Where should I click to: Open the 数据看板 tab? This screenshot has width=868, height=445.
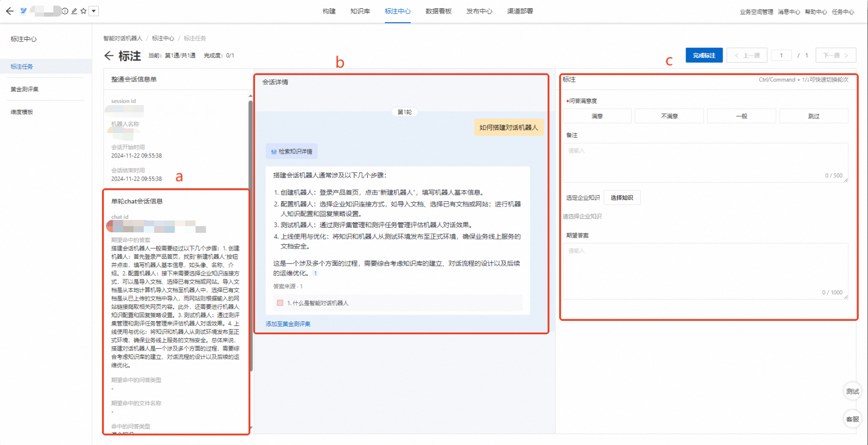[x=439, y=11]
